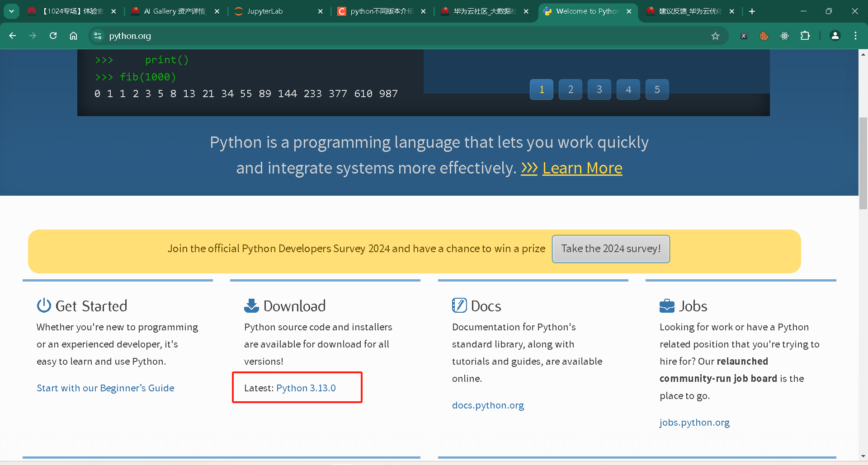The image size is (868, 465).
Task: Follow the Learn More link
Action: [x=582, y=168]
